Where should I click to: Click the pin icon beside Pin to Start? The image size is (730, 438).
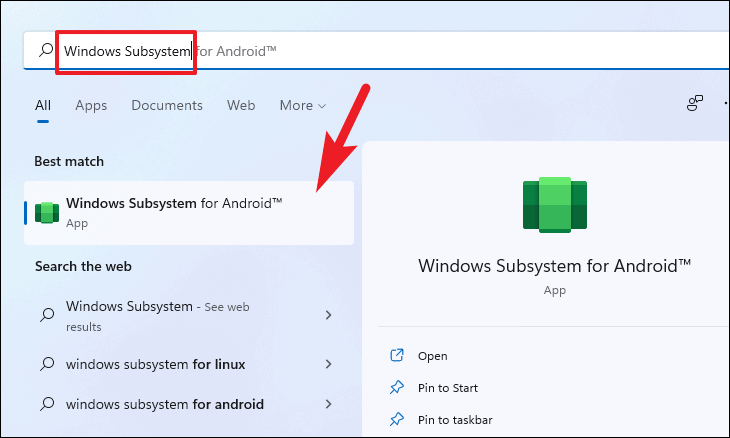point(397,387)
